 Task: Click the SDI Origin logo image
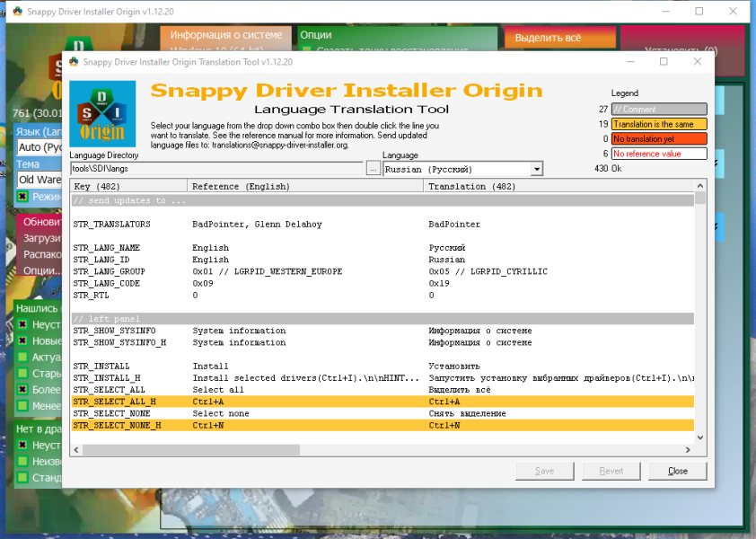[x=102, y=114]
